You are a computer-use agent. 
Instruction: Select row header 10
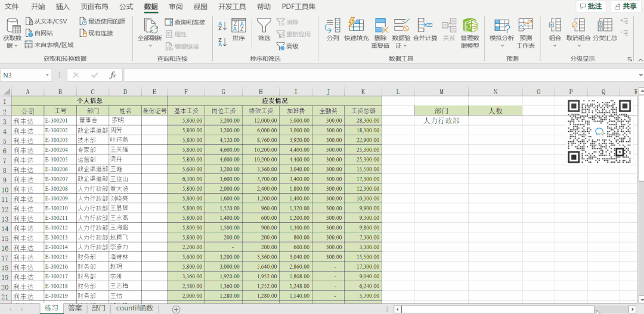pos(6,189)
